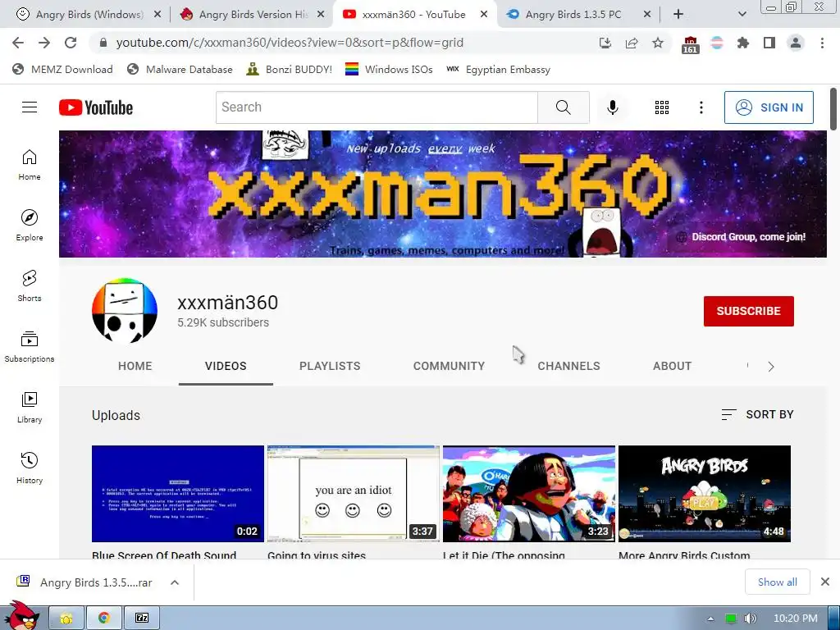Open Home in YouTube sidebar
Screen dimensions: 840x630
pos(30,164)
